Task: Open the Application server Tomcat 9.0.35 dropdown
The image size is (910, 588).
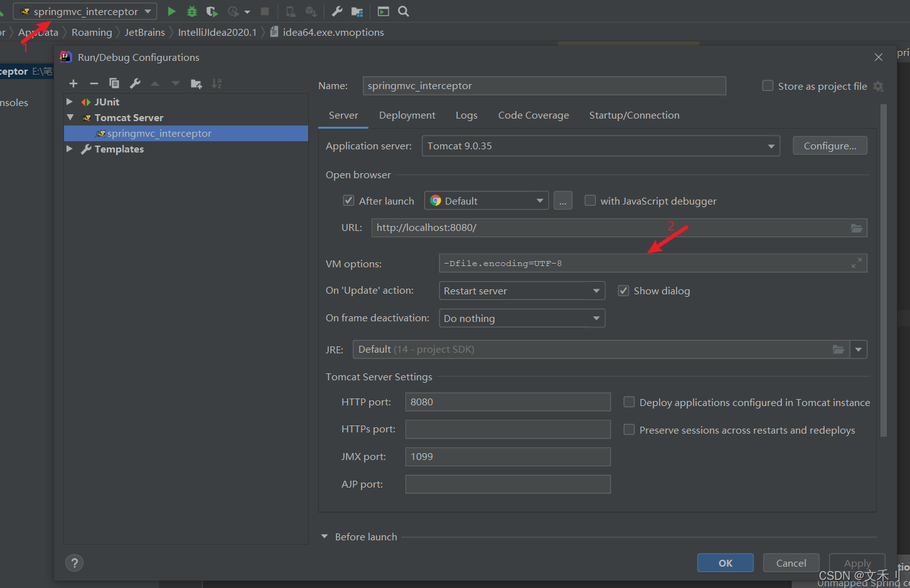Action: point(601,146)
